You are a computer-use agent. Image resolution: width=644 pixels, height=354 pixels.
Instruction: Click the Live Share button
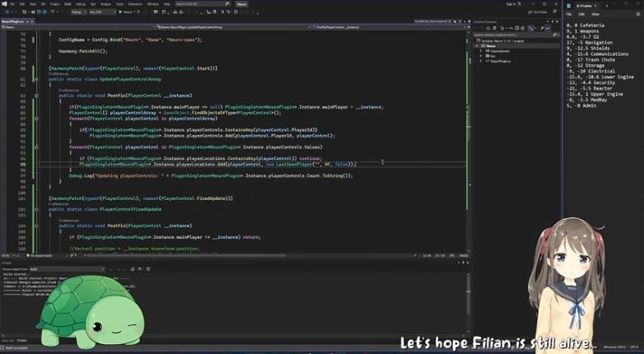point(537,12)
